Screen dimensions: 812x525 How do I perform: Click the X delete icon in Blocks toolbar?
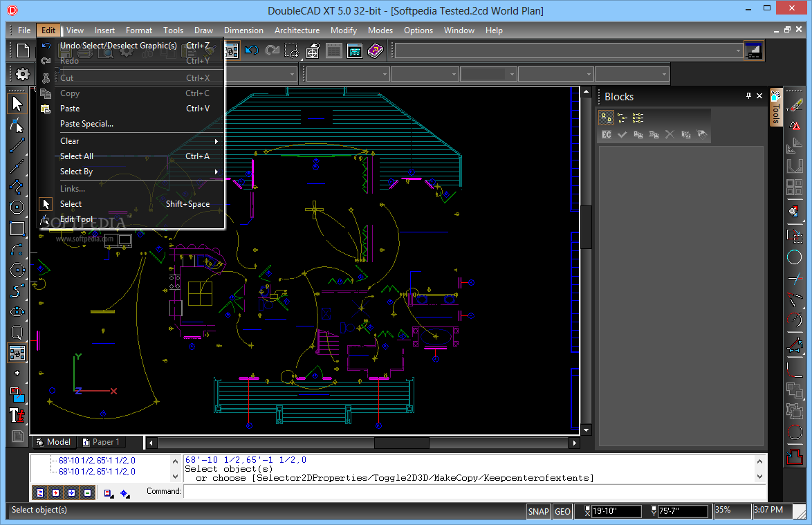coord(670,135)
